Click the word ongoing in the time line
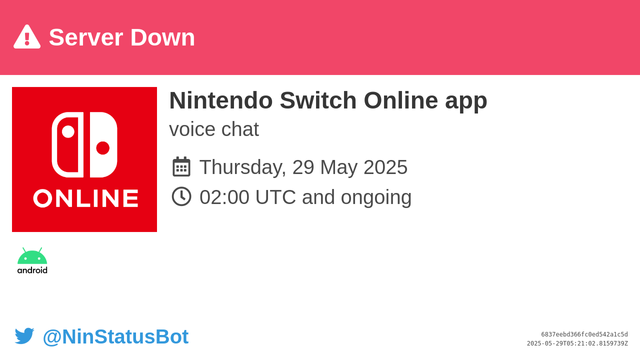The image size is (640, 360). coord(376,198)
